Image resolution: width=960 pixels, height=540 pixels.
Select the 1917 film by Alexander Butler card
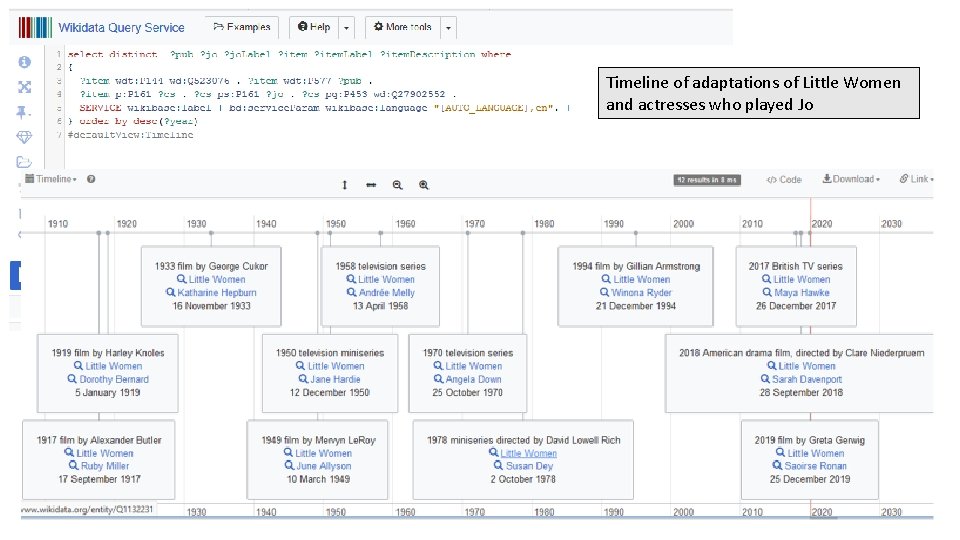tap(99, 459)
